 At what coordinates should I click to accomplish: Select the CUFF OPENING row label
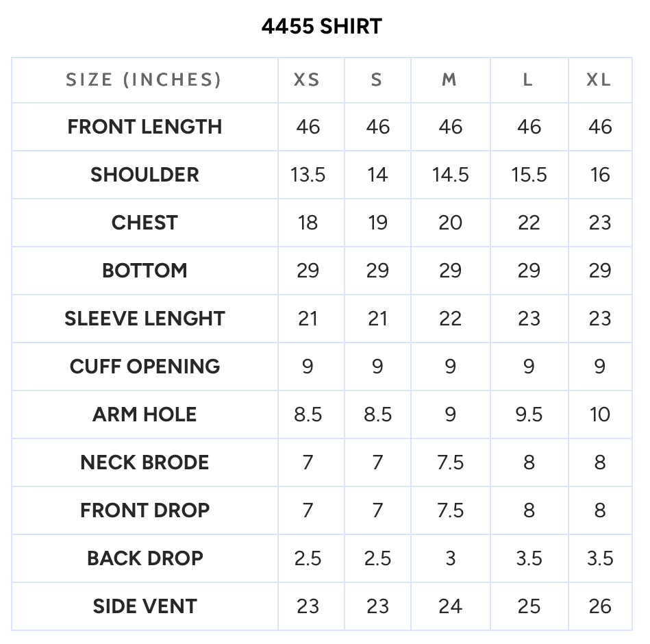pyautogui.click(x=145, y=367)
